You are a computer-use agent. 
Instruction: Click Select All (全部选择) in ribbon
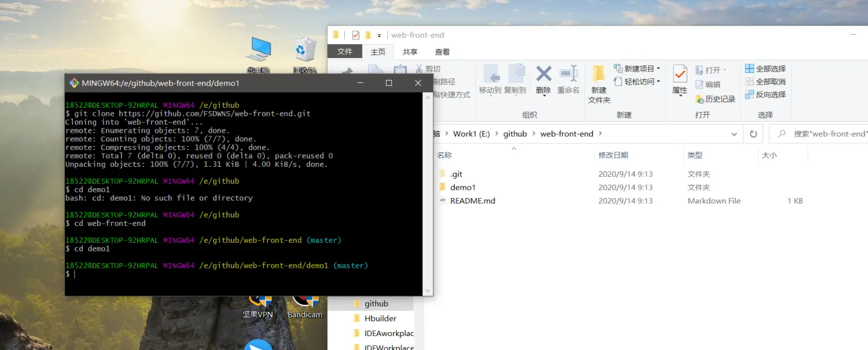pos(765,69)
